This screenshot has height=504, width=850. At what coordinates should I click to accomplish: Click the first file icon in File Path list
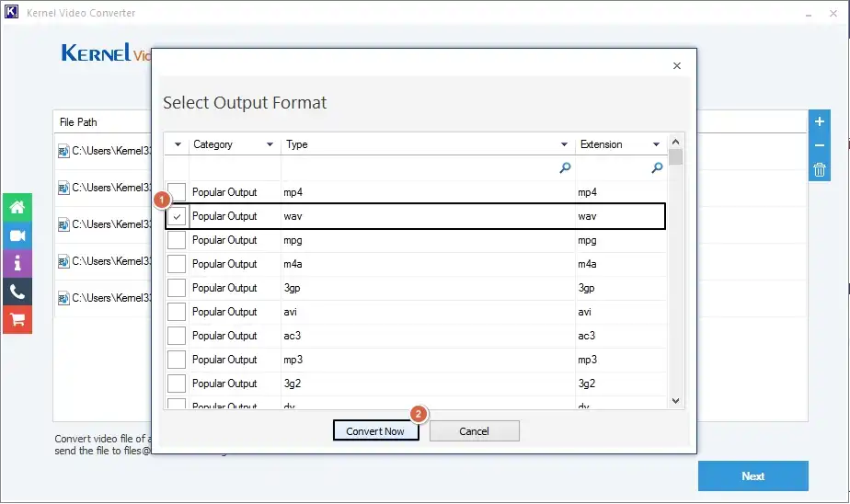pos(63,151)
